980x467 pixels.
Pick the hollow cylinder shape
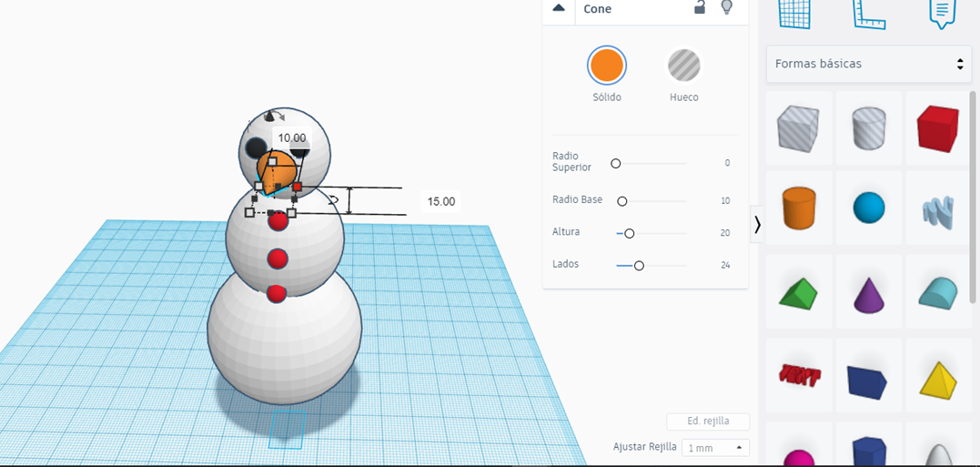point(869,128)
